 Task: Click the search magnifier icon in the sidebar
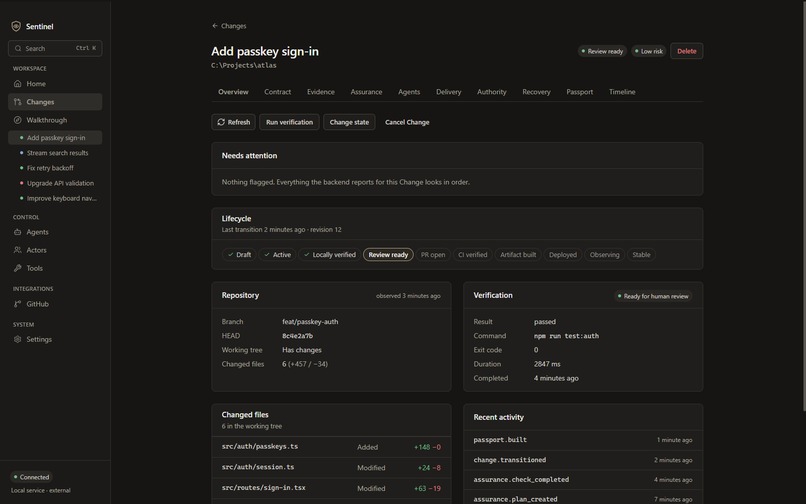pos(18,48)
